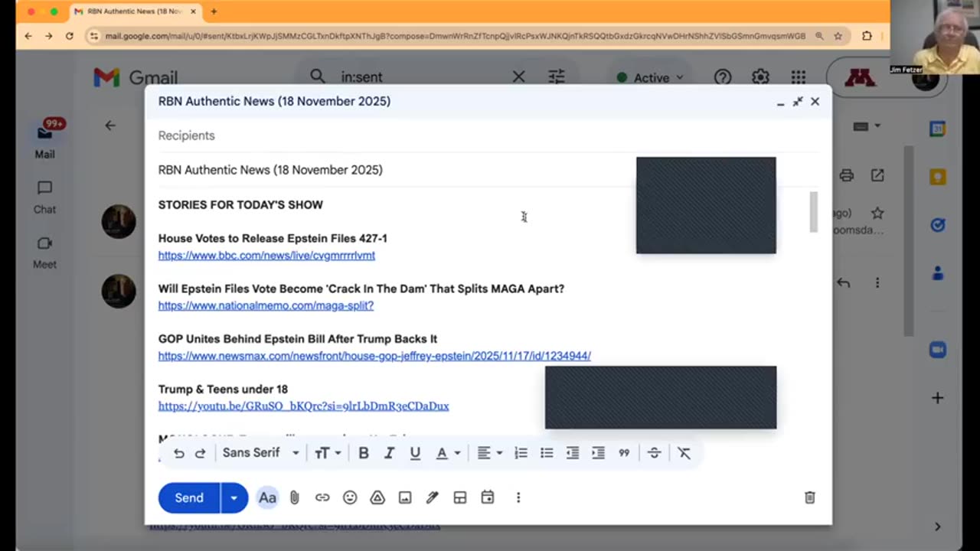This screenshot has height=551, width=980.
Task: Toggle formatting options Aa button
Action: click(267, 497)
